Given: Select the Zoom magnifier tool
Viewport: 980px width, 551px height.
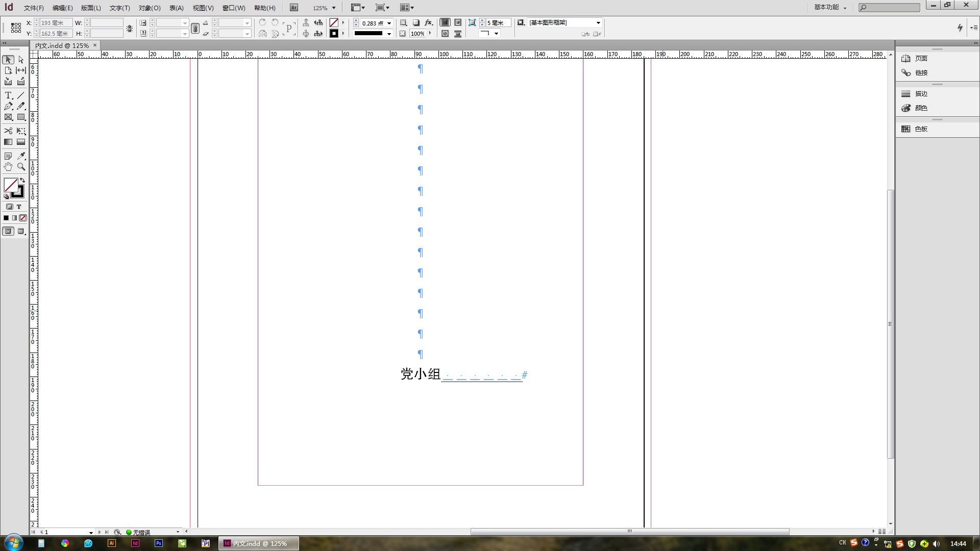Looking at the screenshot, I should point(21,167).
